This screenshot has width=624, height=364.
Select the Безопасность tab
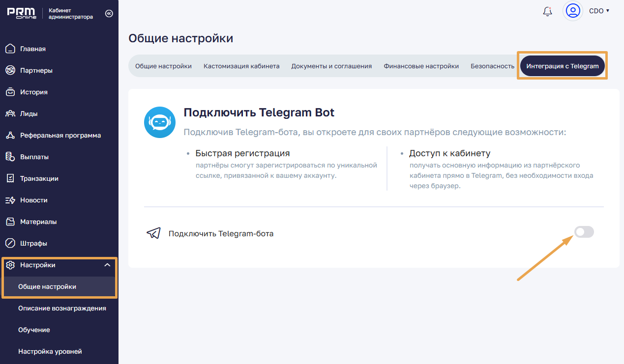[x=492, y=66]
